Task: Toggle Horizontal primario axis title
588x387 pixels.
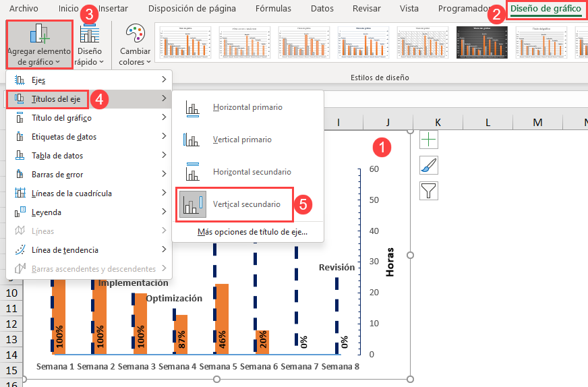Action: coord(247,107)
